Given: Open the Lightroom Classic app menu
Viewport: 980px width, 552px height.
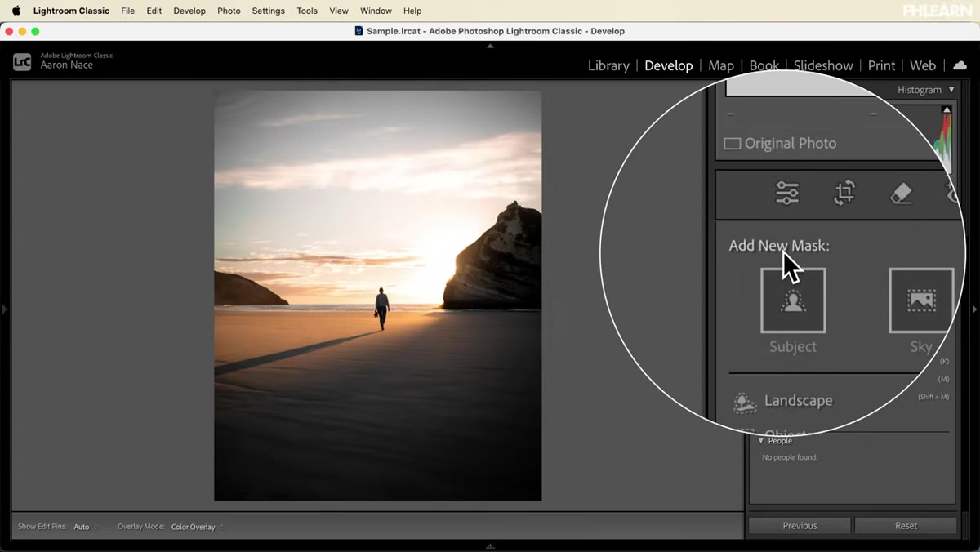Looking at the screenshot, I should [x=71, y=11].
